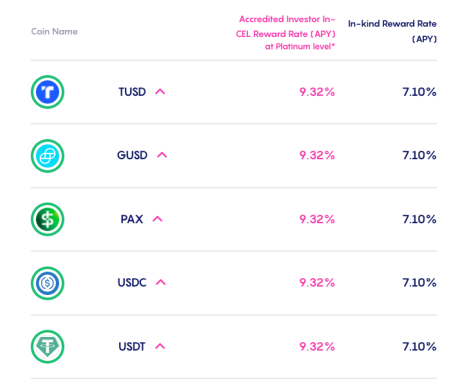
Task: Collapse the PAX row chevron
Action: tap(157, 219)
